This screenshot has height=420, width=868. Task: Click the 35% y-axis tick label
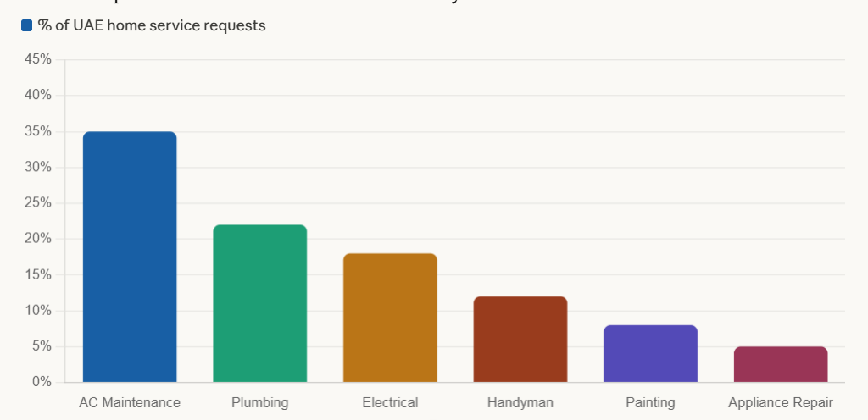[38, 131]
